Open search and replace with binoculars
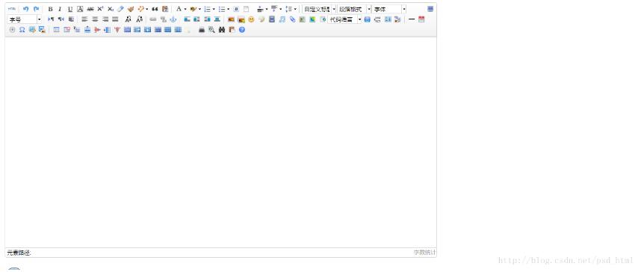 tap(222, 30)
